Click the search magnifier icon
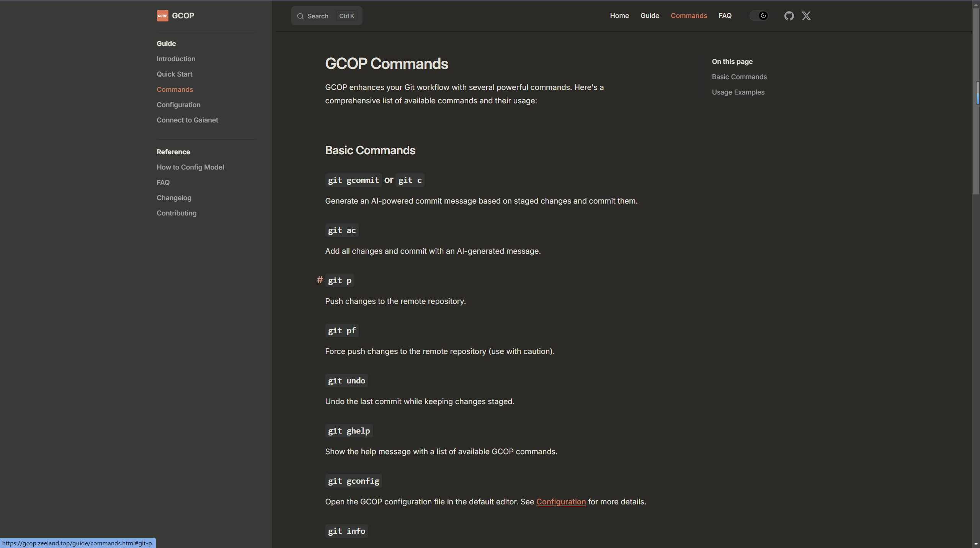This screenshot has height=548, width=980. pyautogui.click(x=301, y=16)
